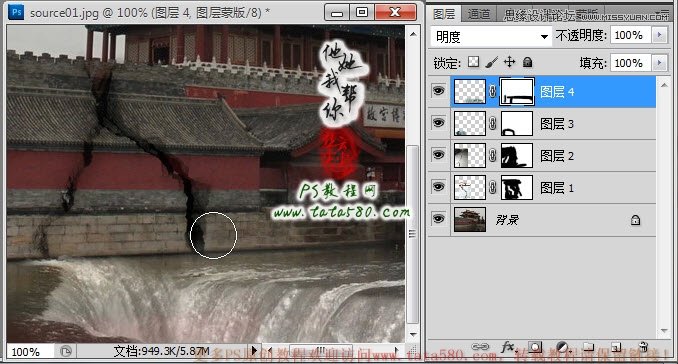Image resolution: width=678 pixels, height=364 pixels.
Task: Select the 图层 4 layer mask thumbnail
Action: [517, 91]
